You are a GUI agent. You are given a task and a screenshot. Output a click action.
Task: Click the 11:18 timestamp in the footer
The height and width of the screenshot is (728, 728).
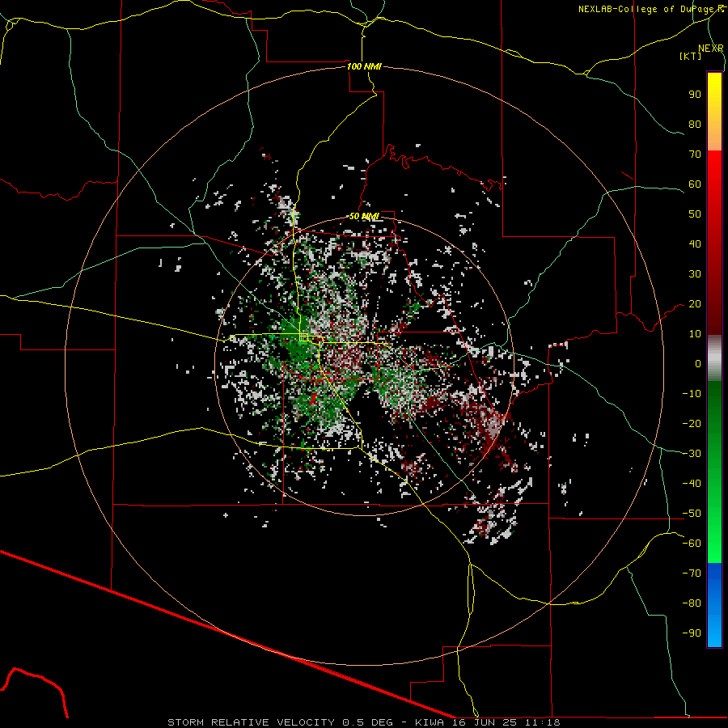[x=542, y=722]
